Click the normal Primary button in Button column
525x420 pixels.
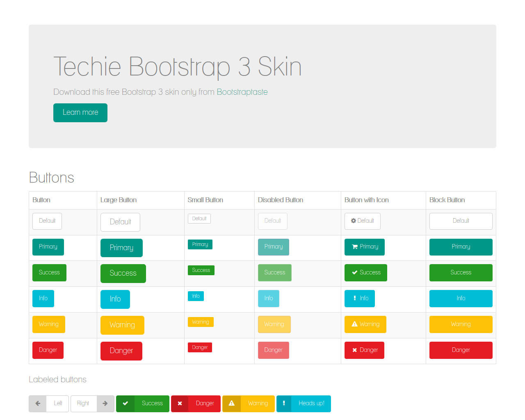(x=48, y=247)
